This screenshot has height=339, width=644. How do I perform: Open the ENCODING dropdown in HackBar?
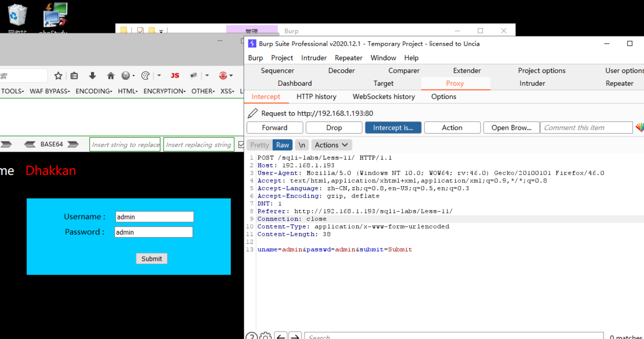94,91
